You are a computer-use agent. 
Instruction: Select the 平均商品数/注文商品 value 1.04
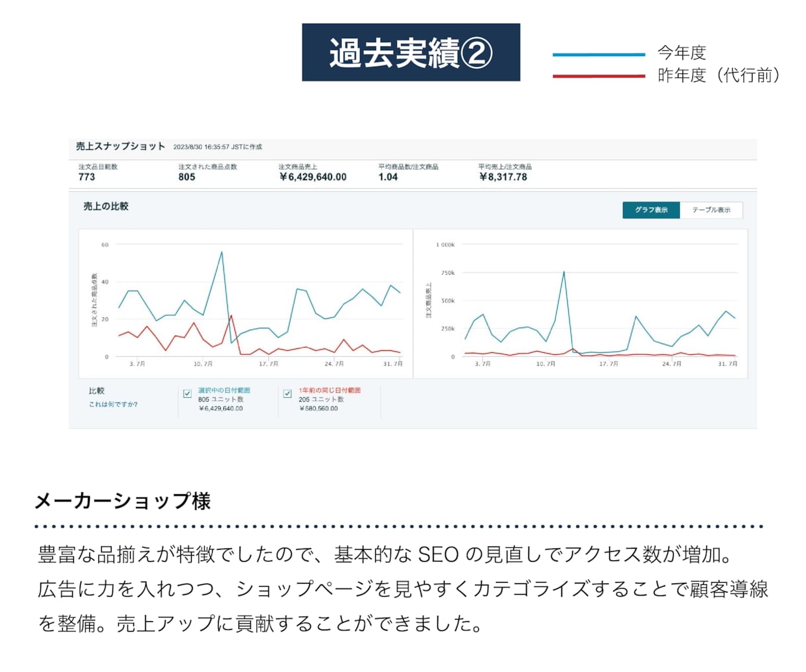pyautogui.click(x=388, y=177)
